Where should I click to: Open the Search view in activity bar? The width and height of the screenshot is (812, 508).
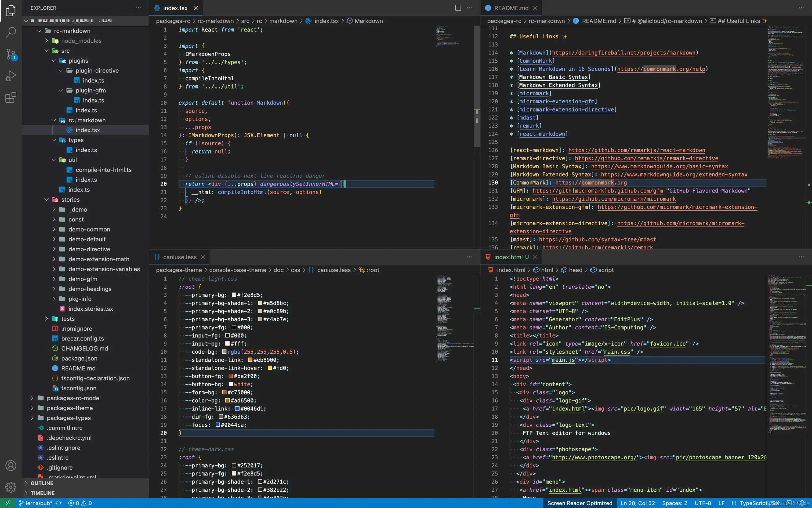tap(11, 32)
